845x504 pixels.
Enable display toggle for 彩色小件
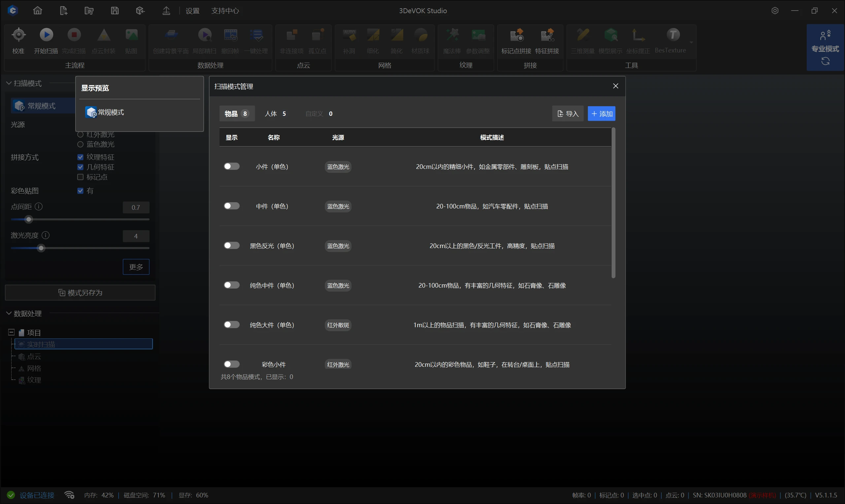point(232,364)
